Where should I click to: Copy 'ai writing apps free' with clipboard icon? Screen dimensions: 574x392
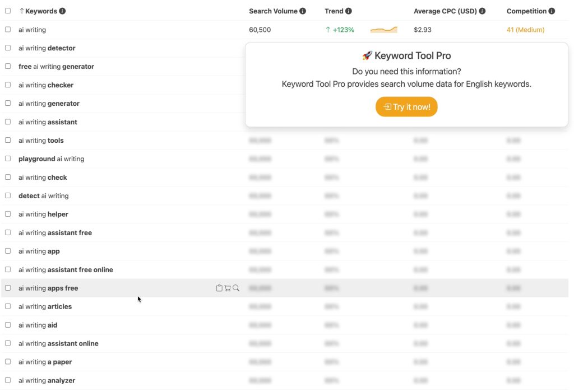219,288
